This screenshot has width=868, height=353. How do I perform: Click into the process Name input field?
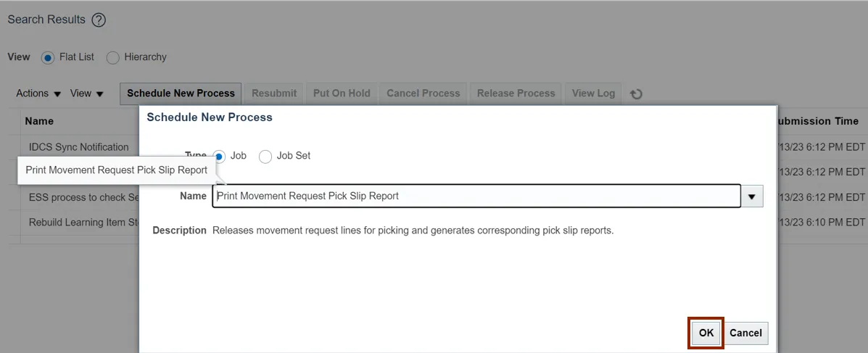click(476, 196)
